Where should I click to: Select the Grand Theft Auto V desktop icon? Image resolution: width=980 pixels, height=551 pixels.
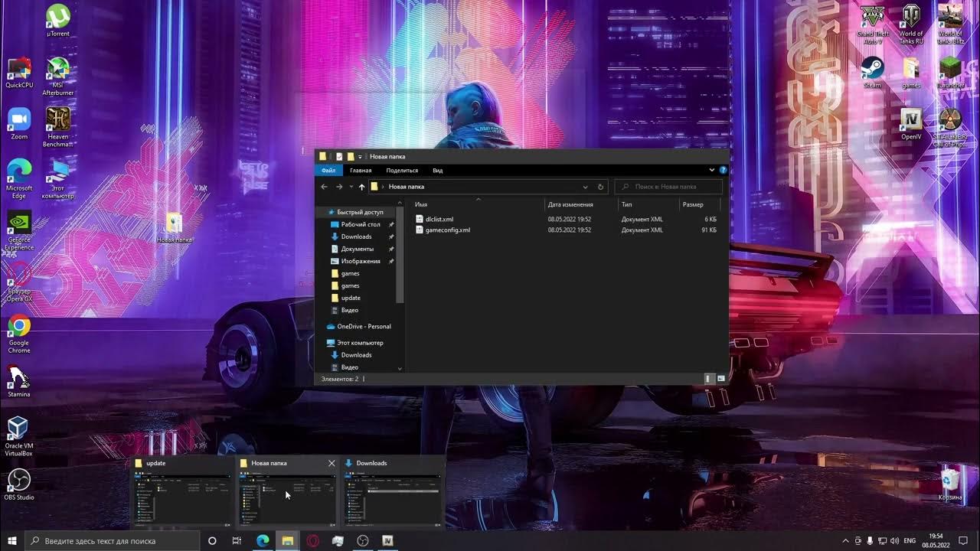873,24
